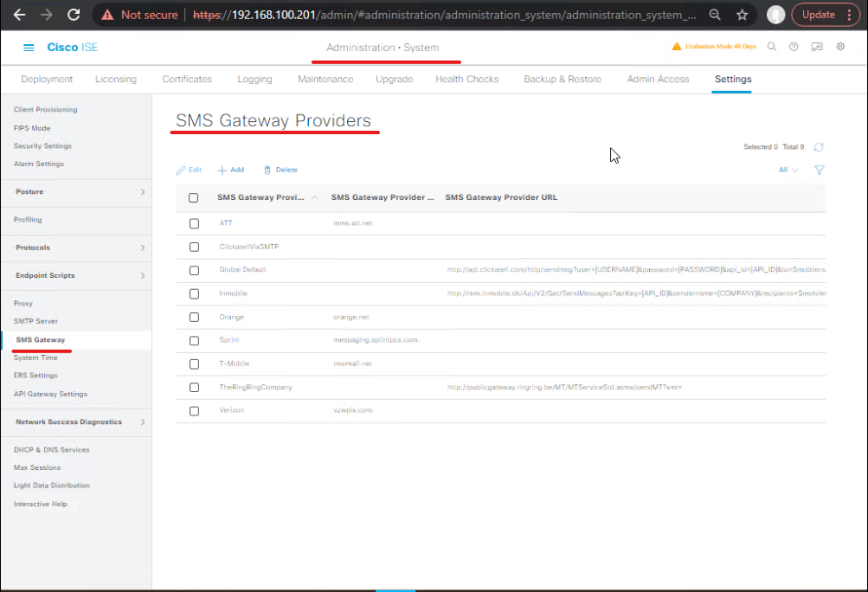Open Client Provisioning settings
This screenshot has height=592, width=868.
tap(45, 110)
